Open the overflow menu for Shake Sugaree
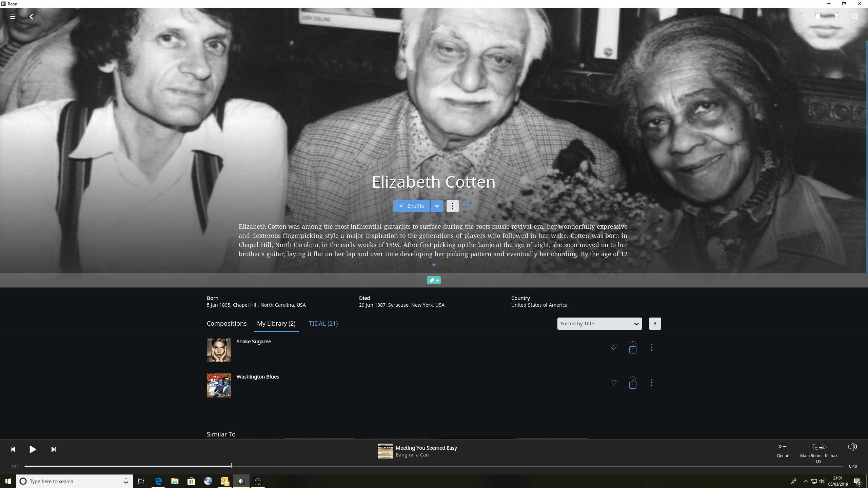Image resolution: width=868 pixels, height=488 pixels. point(651,347)
